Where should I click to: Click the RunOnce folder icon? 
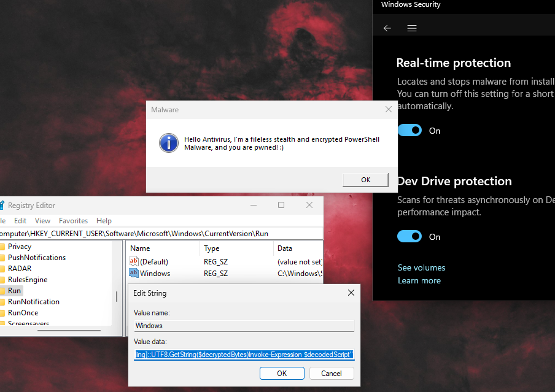coord(2,313)
